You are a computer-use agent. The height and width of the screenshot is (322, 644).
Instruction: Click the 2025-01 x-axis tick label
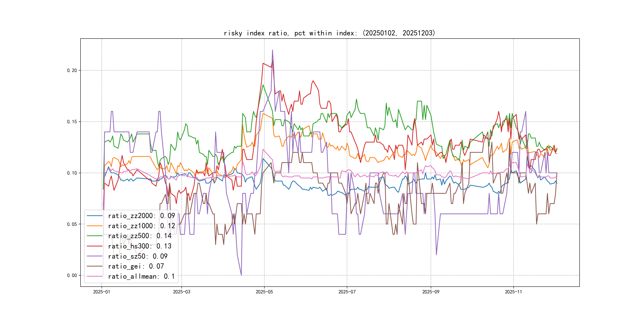tap(102, 292)
